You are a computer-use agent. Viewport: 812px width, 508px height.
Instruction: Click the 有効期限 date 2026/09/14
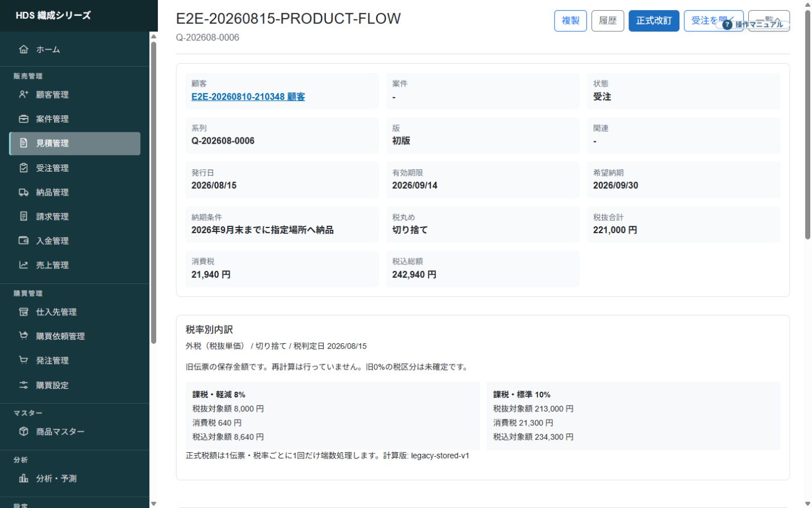(x=415, y=186)
